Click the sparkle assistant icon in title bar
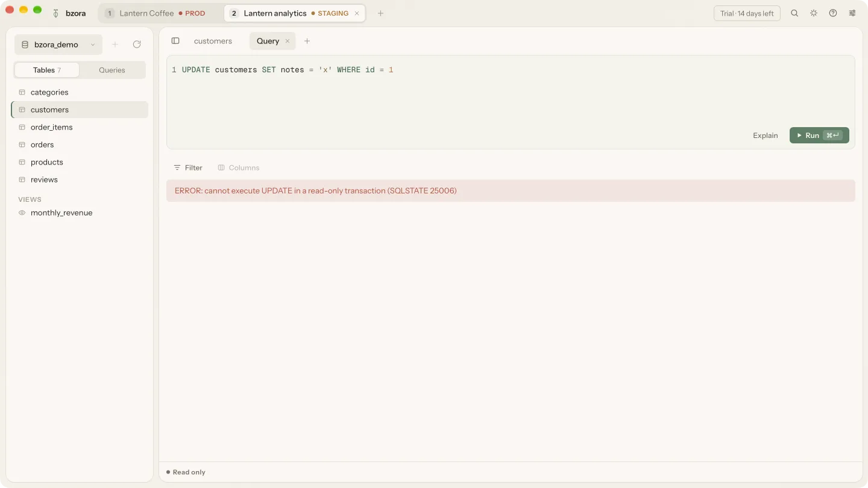This screenshot has height=488, width=868. coord(814,13)
